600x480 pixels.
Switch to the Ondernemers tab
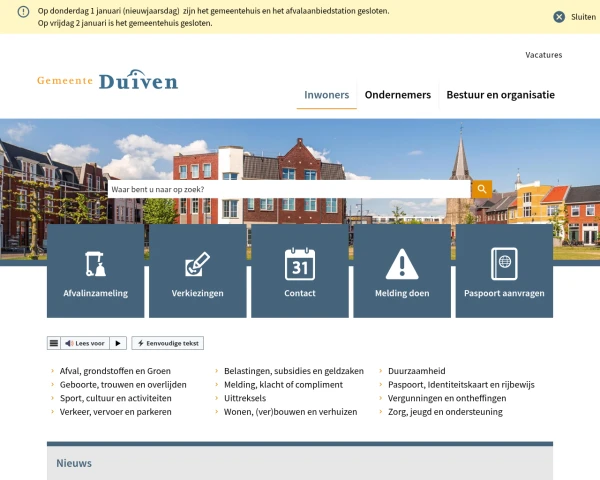398,95
